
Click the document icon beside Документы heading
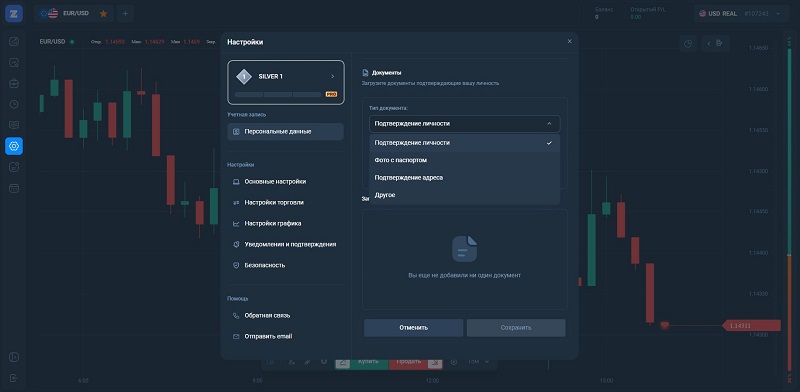[365, 73]
